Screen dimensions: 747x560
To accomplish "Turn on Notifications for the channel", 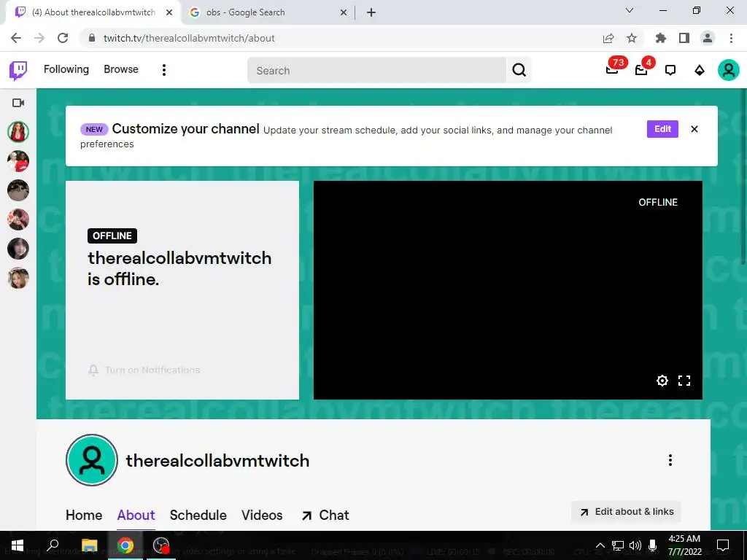I will pos(144,370).
